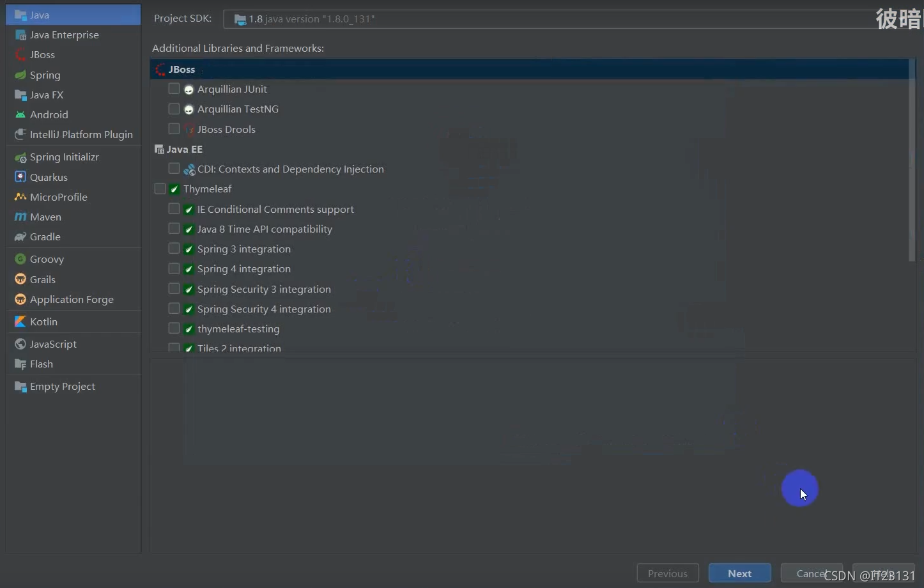Click the Spring leaf icon
Image resolution: width=924 pixels, height=588 pixels.
click(20, 75)
